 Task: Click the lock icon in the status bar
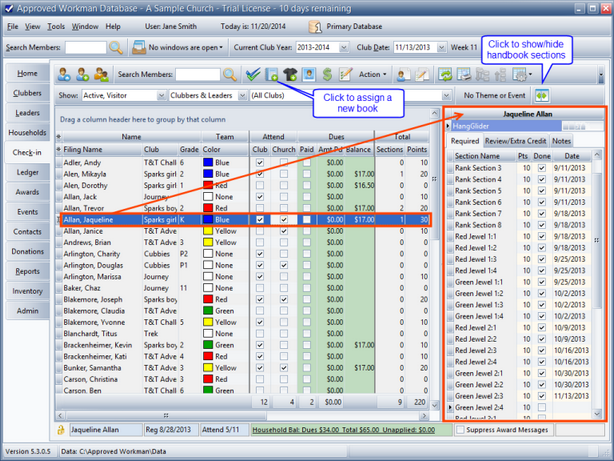coord(61,428)
